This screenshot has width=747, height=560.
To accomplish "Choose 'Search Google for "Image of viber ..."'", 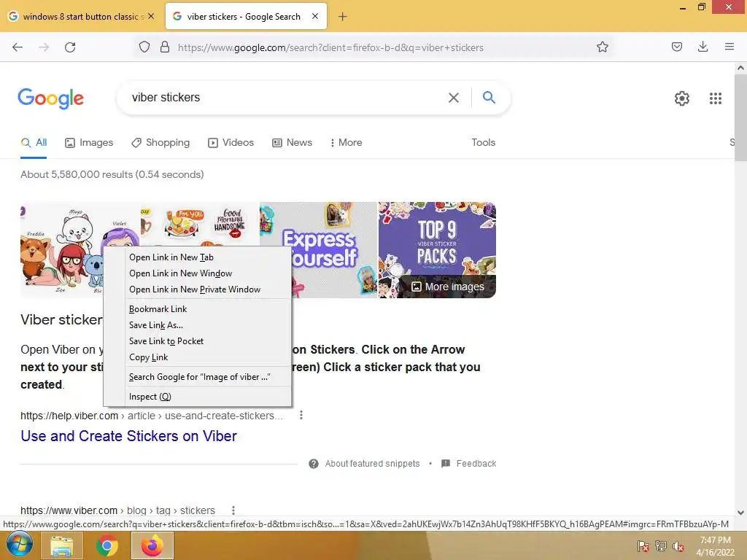I will point(198,377).
